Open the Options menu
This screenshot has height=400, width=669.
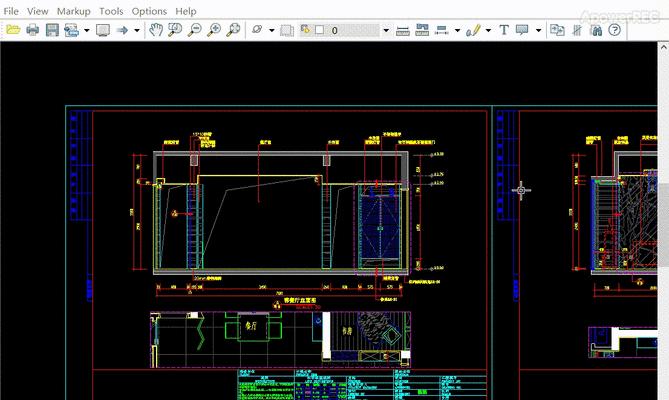click(149, 11)
